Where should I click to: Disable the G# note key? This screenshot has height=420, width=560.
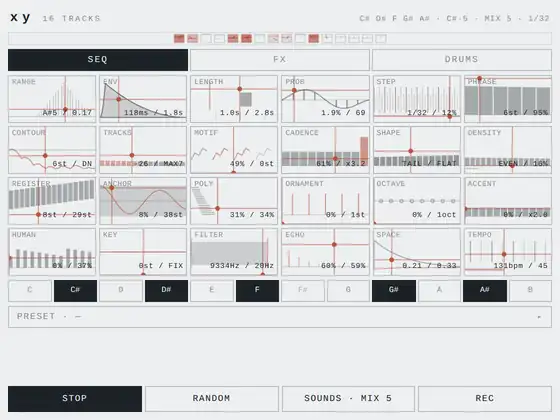(x=394, y=291)
